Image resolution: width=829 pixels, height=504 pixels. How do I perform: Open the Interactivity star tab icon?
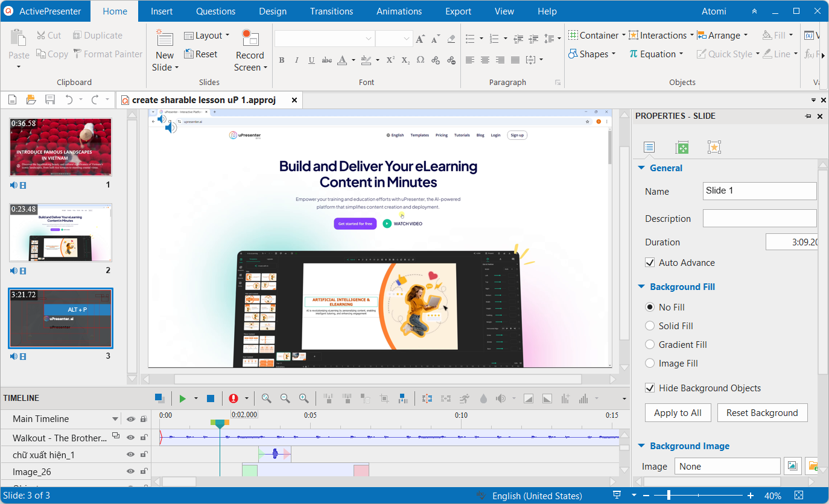[714, 147]
